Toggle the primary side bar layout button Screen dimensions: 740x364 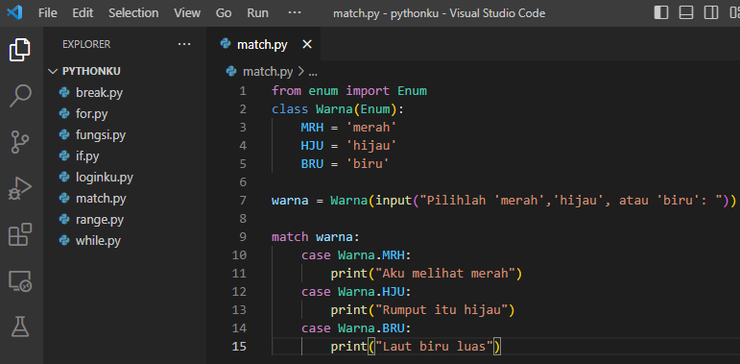tap(661, 13)
